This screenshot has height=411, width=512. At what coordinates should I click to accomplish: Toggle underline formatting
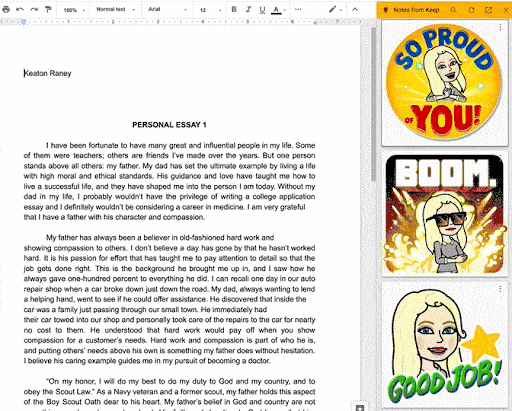pyautogui.click(x=262, y=10)
